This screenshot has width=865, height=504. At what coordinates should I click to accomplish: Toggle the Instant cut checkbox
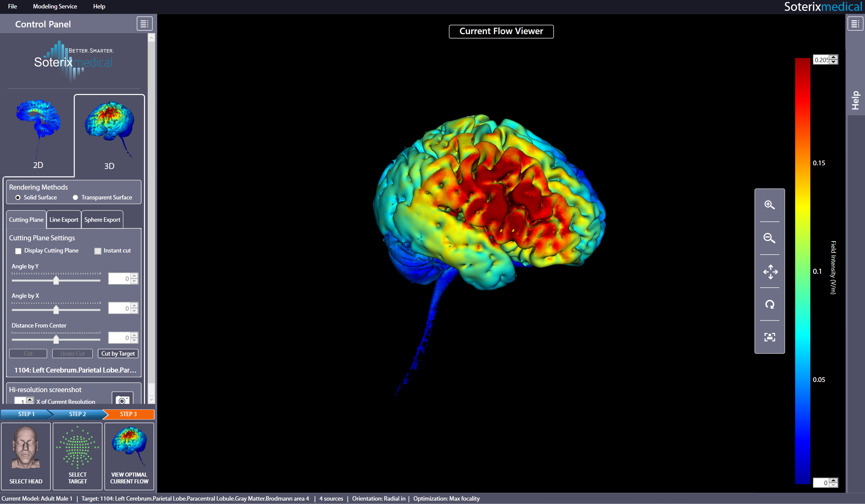(98, 251)
